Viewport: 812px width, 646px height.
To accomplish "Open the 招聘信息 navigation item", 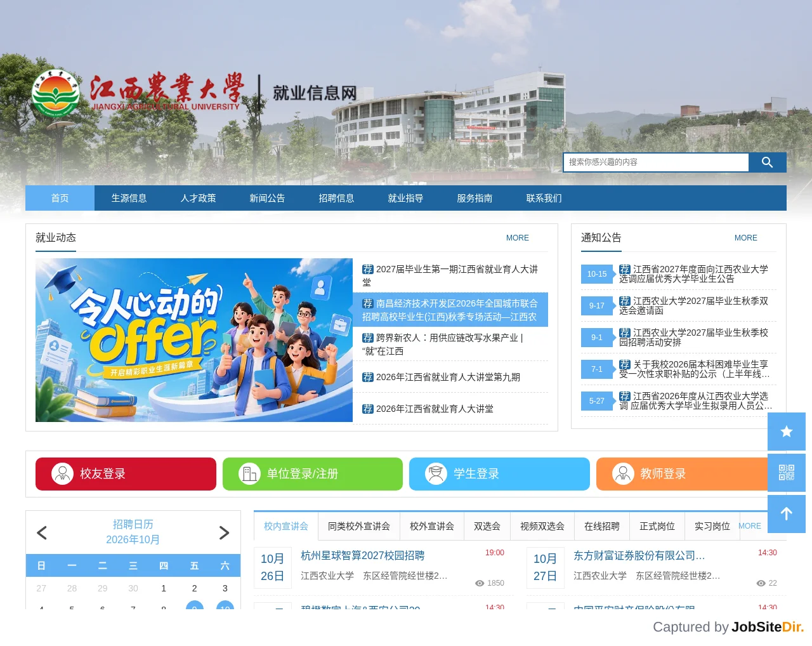I will coord(336,198).
